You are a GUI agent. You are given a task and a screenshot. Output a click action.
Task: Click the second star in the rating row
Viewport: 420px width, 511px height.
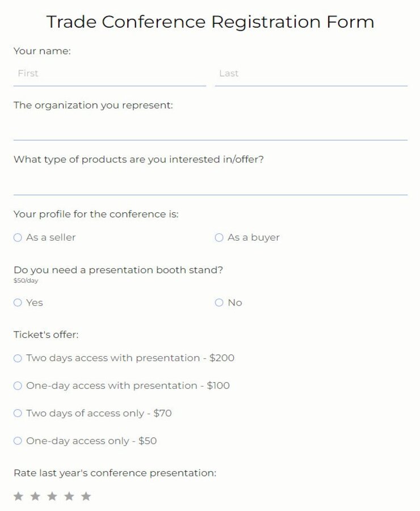tap(35, 496)
